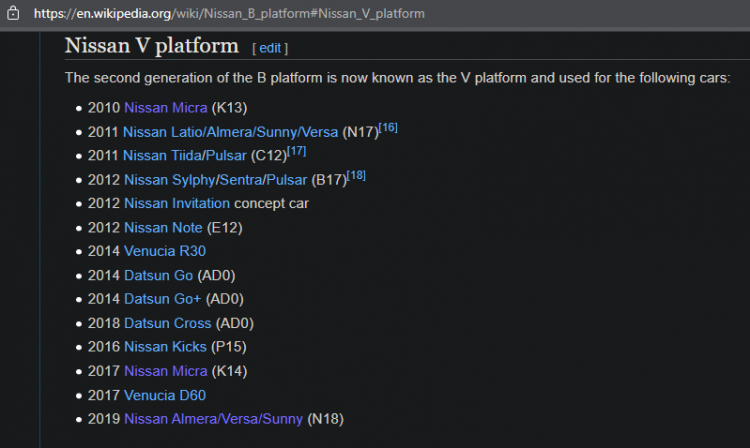
Task: Click the '(N18)' model code text
Action: point(325,419)
